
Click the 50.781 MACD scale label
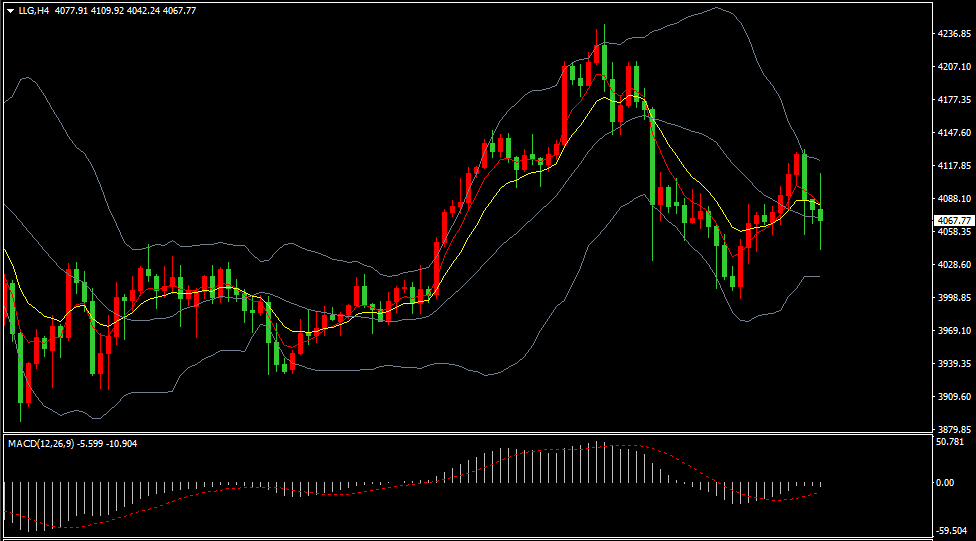(x=952, y=441)
